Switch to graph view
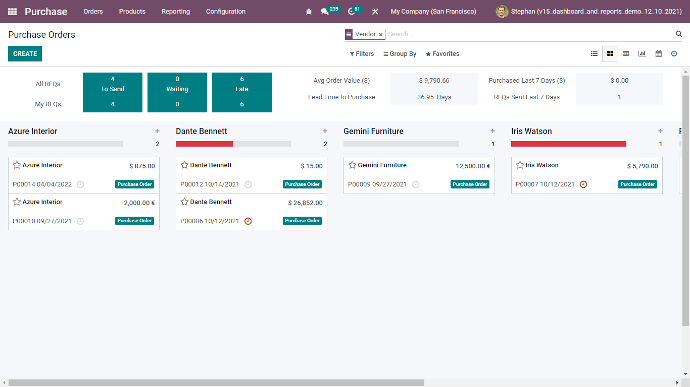The height and width of the screenshot is (387, 690). point(642,54)
